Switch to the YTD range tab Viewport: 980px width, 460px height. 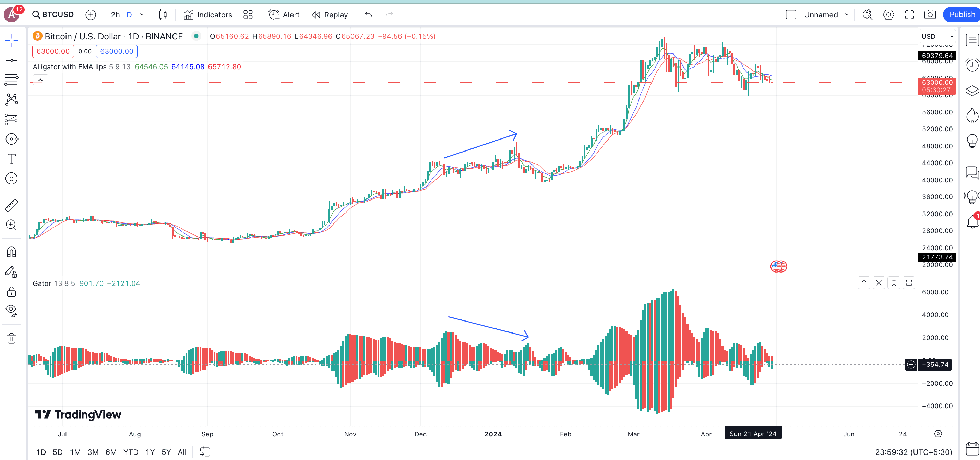(131, 452)
